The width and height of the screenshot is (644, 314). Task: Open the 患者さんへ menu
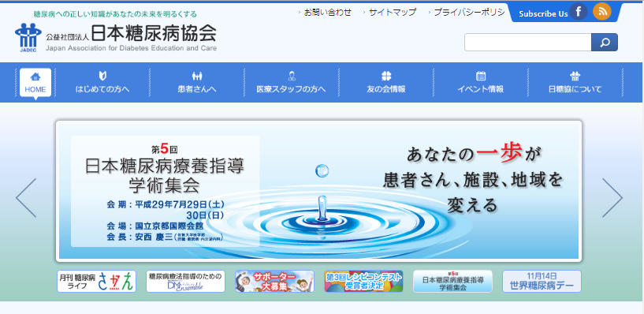pos(197,89)
